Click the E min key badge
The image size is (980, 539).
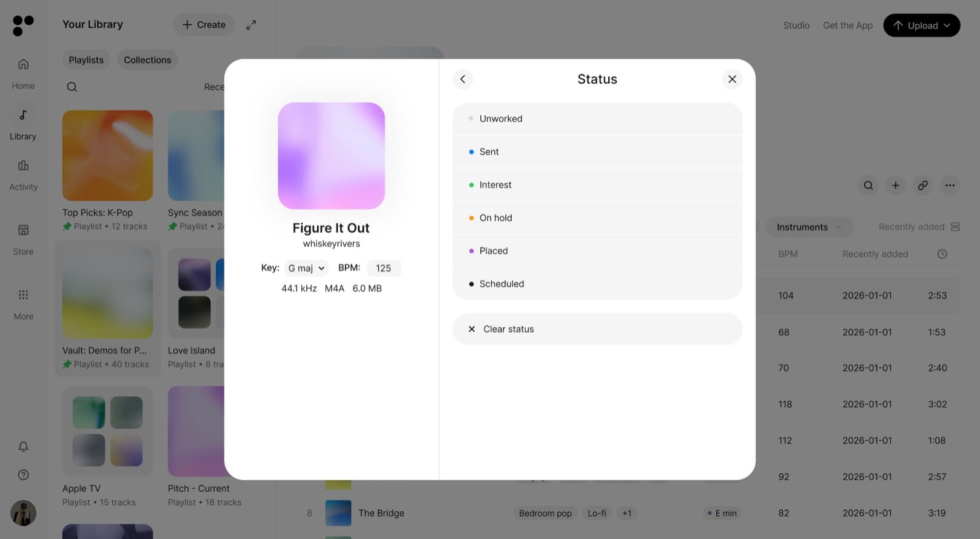pos(722,513)
